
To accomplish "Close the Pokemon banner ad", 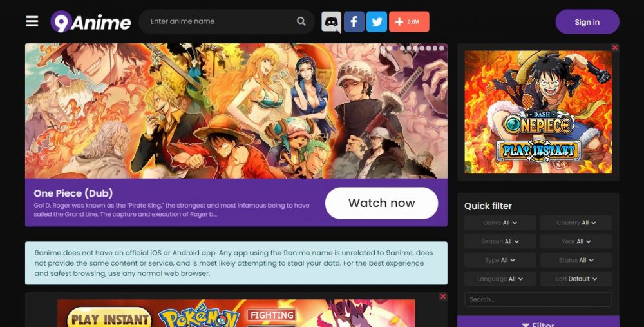I will pos(443,296).
